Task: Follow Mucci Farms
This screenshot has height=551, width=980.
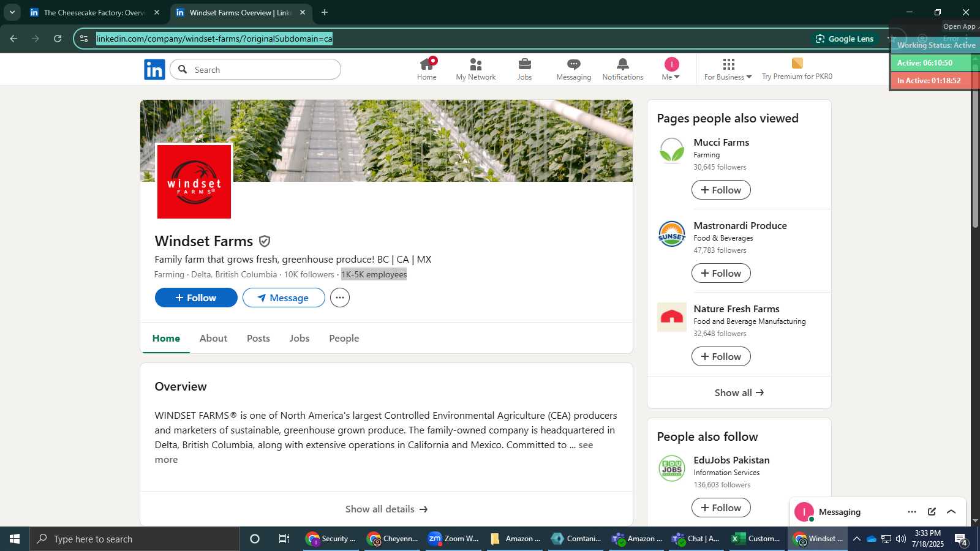Action: [721, 190]
